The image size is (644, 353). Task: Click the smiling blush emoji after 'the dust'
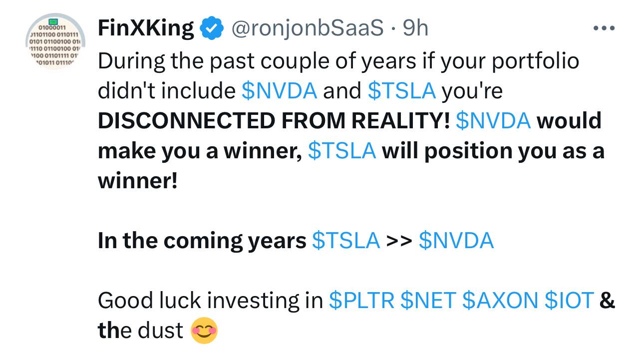204,331
